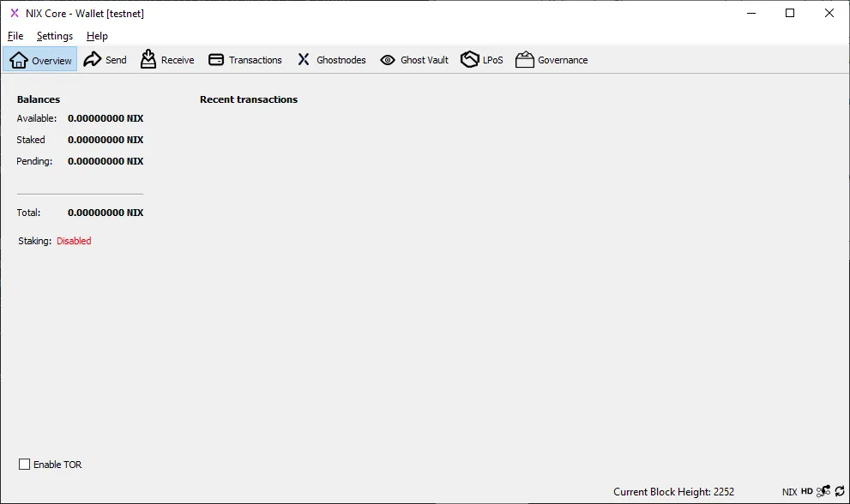Click the Staked balance value
Screen dimensions: 850x504
tap(105, 140)
